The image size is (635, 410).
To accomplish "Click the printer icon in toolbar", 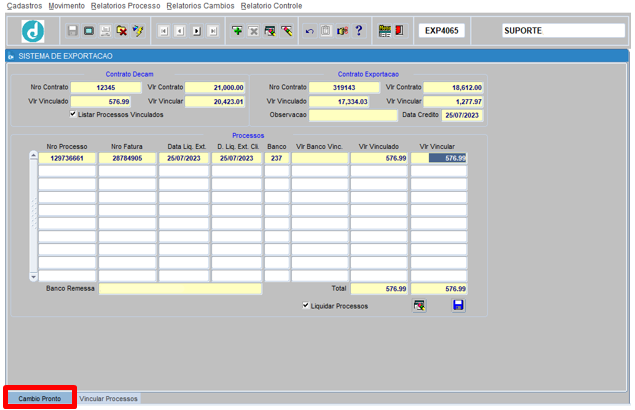I will coord(105,31).
